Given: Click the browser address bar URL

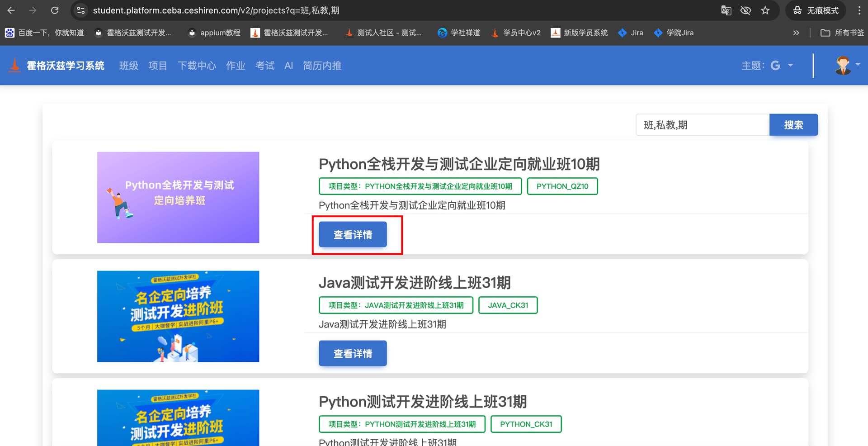Looking at the screenshot, I should [216, 10].
